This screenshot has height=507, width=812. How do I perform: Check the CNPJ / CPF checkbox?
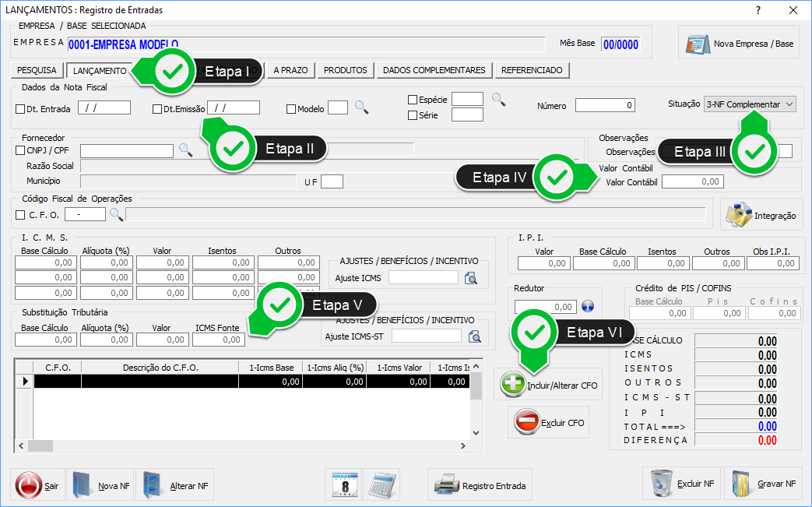coord(21,151)
